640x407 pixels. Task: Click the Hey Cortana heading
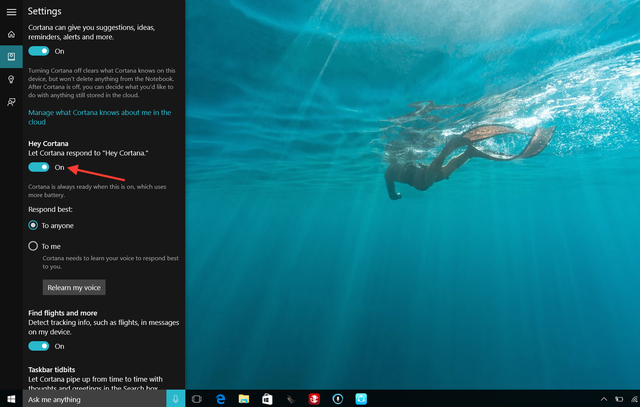tap(48, 143)
